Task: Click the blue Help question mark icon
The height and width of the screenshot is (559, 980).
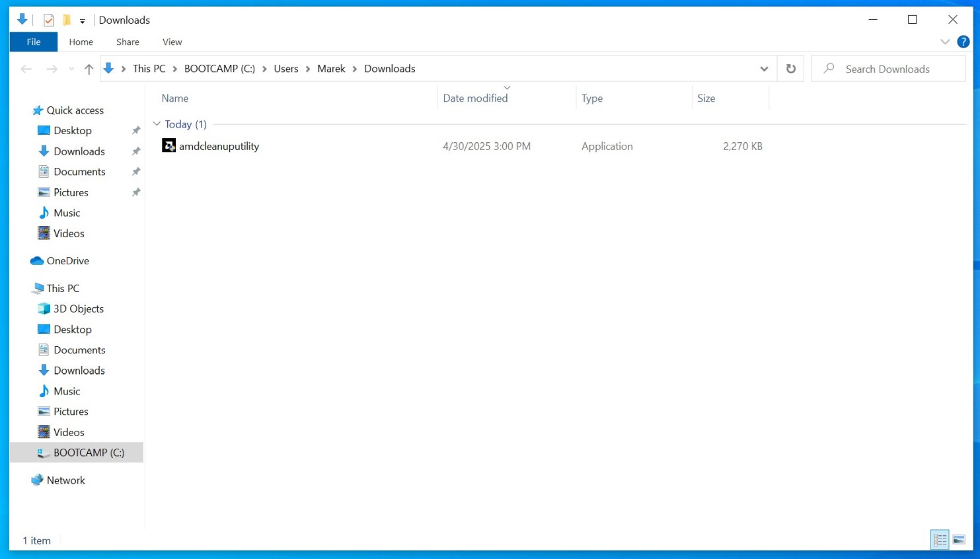Action: tap(963, 42)
